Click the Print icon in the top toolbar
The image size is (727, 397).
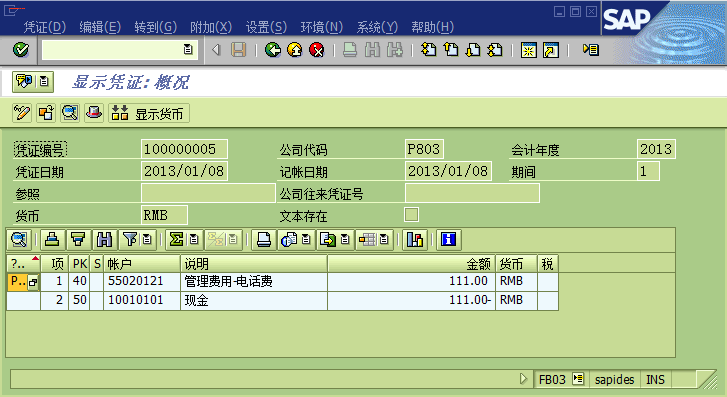pos(350,50)
